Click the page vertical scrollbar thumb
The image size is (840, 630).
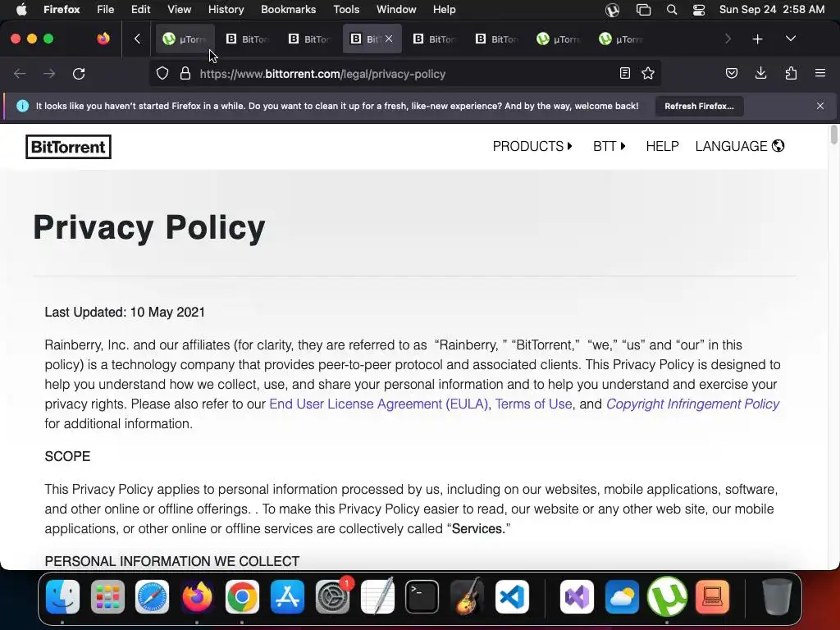pos(833,134)
